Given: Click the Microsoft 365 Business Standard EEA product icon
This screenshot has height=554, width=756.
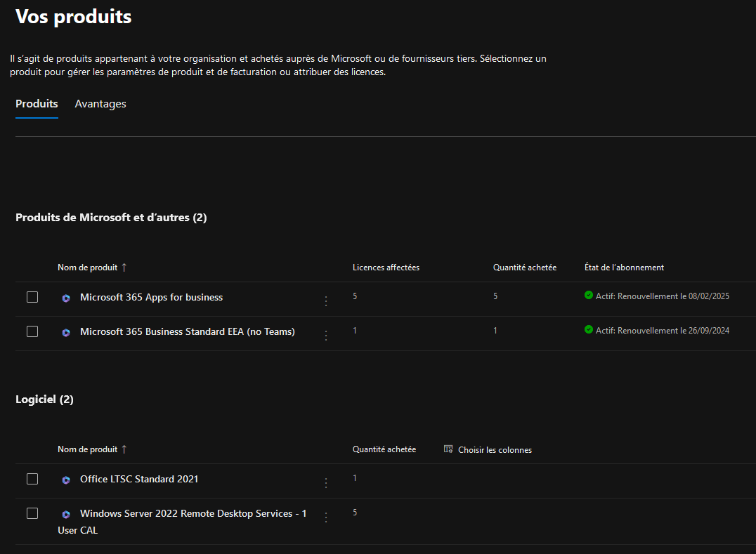Looking at the screenshot, I should coord(66,332).
